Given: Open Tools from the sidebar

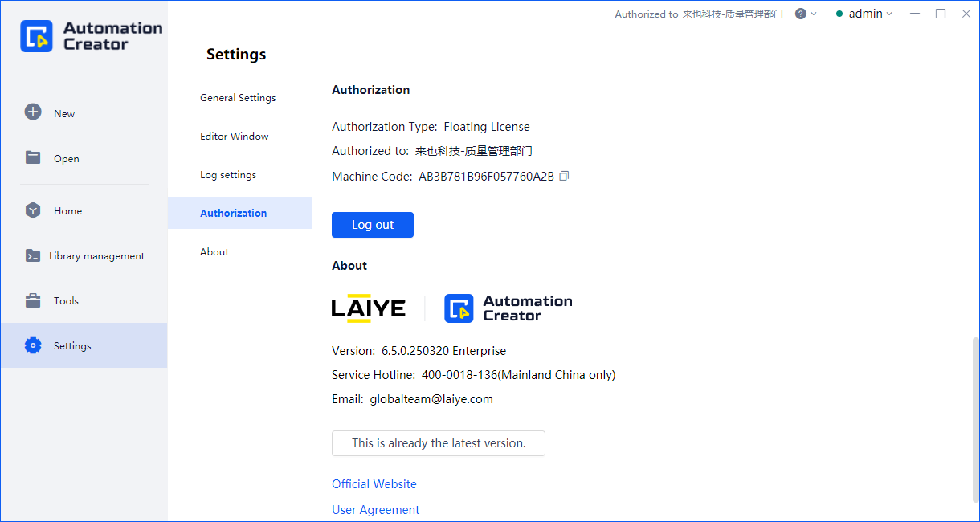Looking at the screenshot, I should 84,300.
